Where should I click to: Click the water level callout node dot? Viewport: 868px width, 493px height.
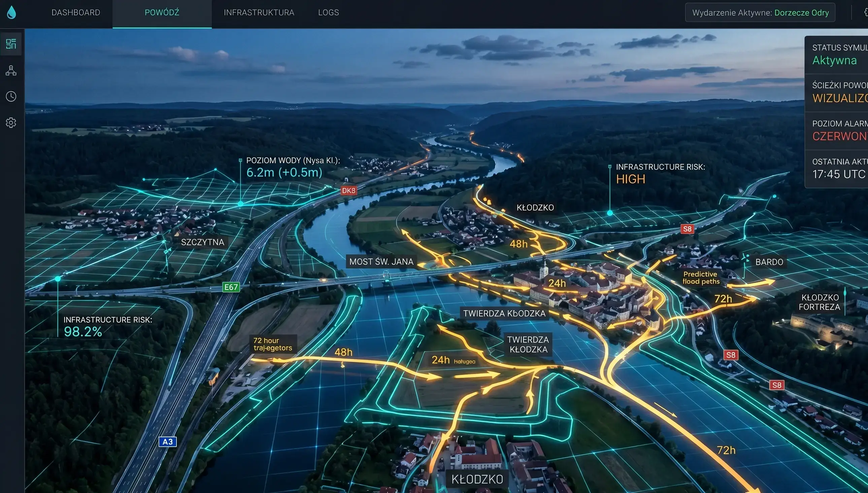pyautogui.click(x=240, y=204)
